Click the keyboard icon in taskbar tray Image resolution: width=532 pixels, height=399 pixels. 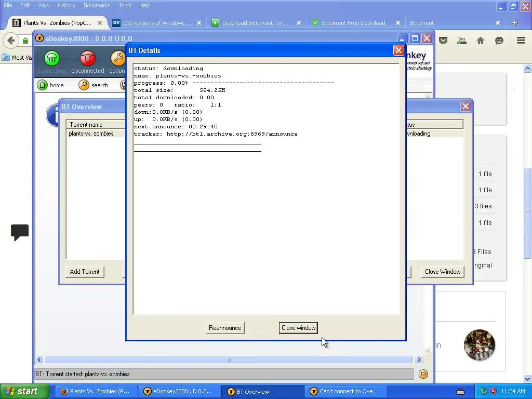[460, 392]
